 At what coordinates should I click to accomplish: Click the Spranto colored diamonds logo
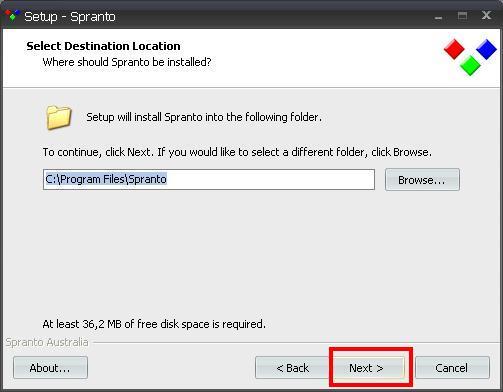(x=470, y=57)
